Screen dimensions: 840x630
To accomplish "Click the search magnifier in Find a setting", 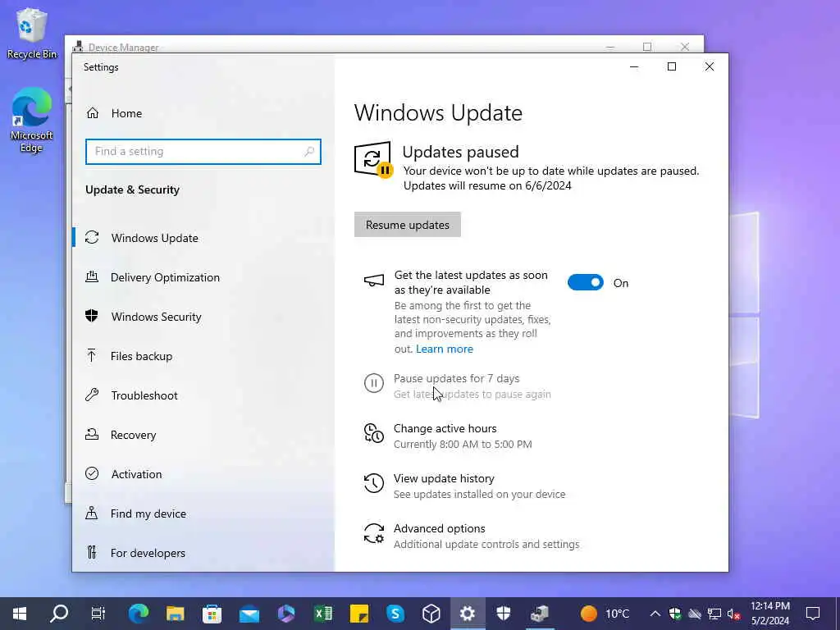I will [309, 152].
